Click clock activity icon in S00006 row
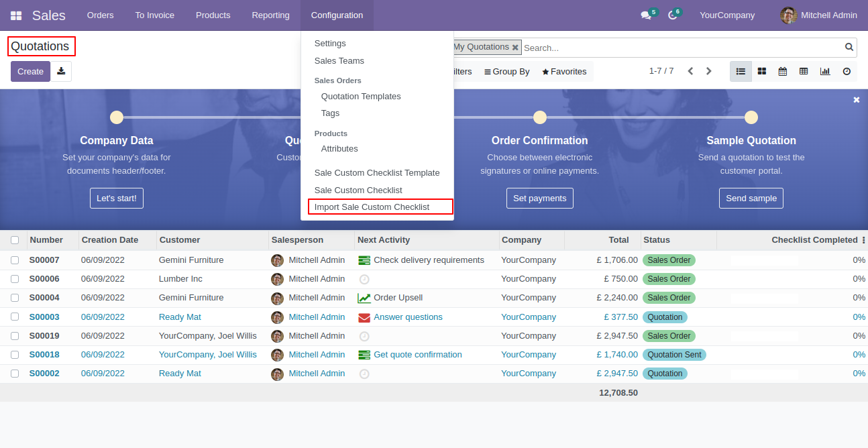This screenshot has height=448, width=868. click(x=364, y=279)
